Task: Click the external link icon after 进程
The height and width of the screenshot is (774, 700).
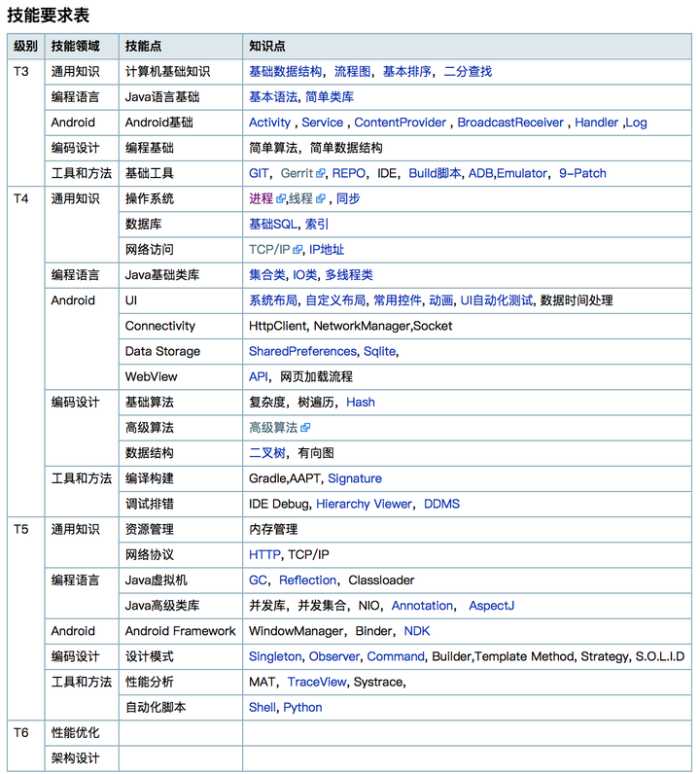Action: tap(281, 199)
